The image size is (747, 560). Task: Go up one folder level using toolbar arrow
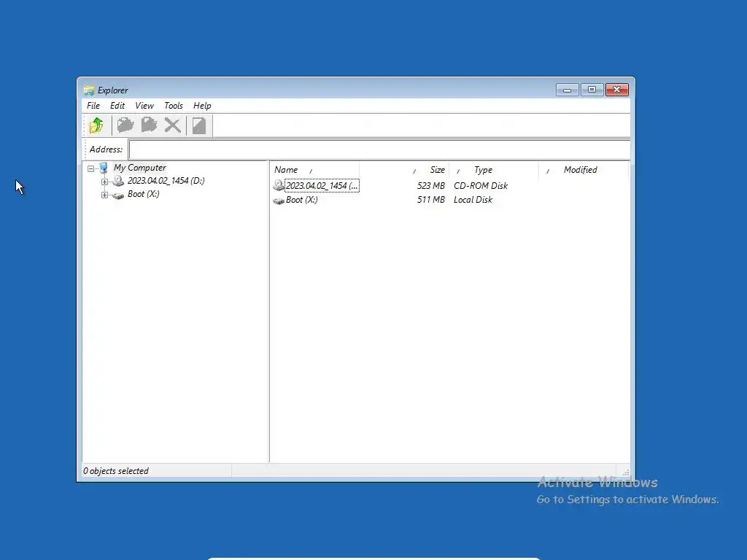tap(97, 125)
